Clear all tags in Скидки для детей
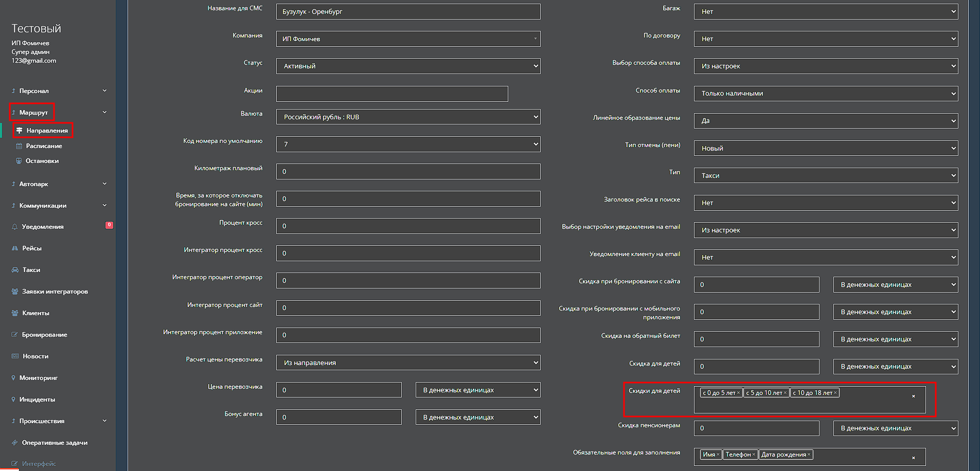Image resolution: width=980 pixels, height=471 pixels. click(914, 396)
